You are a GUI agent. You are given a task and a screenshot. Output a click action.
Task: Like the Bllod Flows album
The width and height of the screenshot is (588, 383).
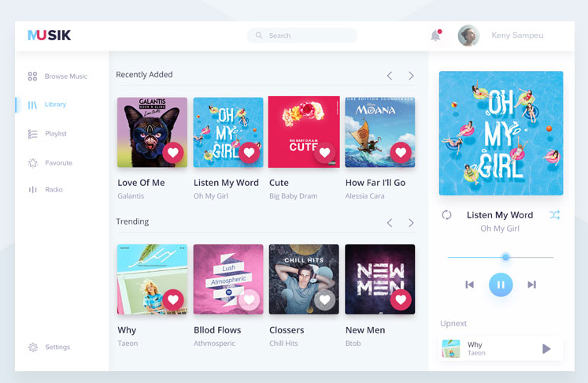click(249, 299)
